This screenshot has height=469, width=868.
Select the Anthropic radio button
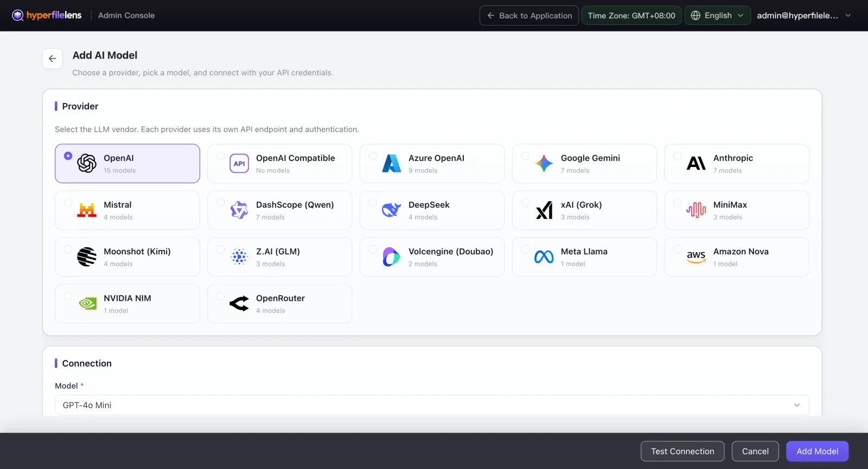point(678,156)
